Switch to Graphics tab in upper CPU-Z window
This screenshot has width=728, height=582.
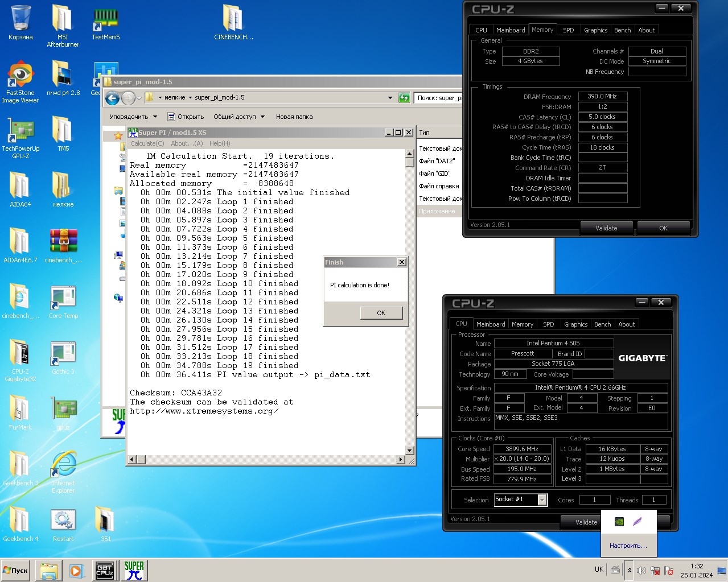(595, 30)
